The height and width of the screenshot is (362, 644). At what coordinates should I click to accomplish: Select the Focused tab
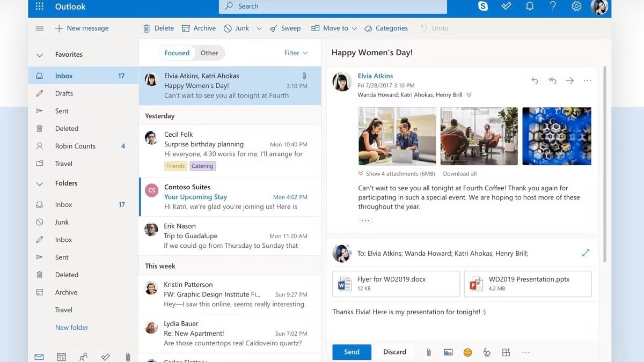coord(177,53)
